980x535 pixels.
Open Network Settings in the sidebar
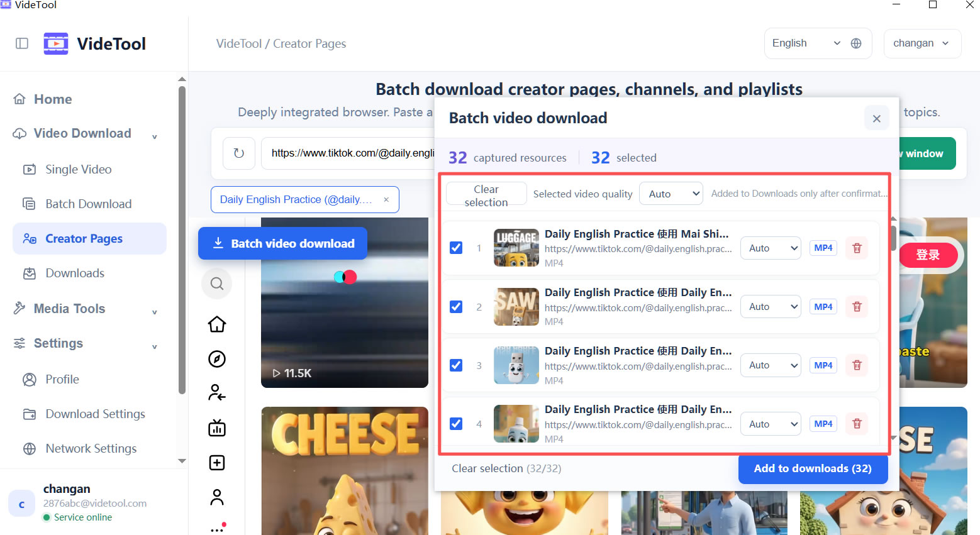point(91,448)
